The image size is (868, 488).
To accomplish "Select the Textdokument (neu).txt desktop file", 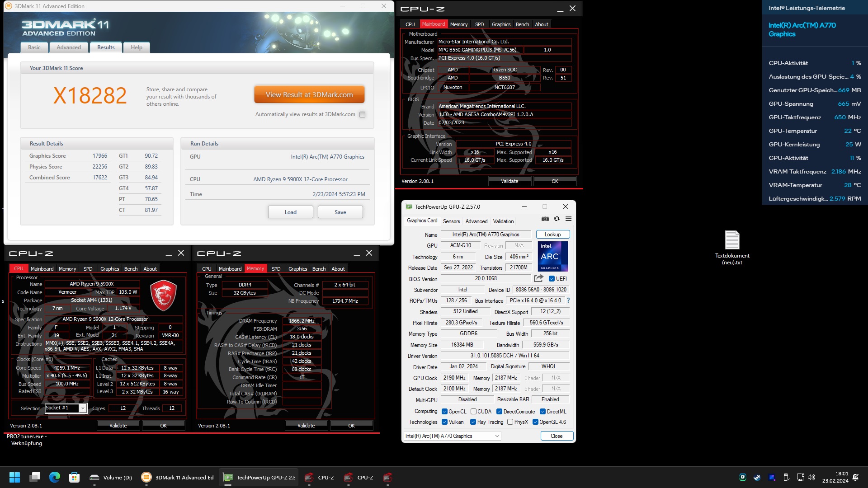I will point(732,248).
